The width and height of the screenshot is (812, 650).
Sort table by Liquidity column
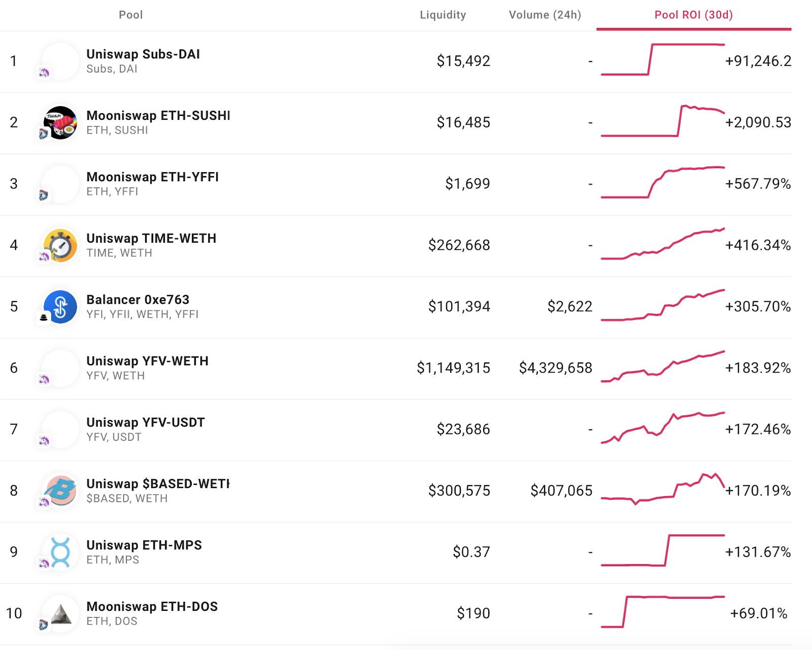[443, 15]
